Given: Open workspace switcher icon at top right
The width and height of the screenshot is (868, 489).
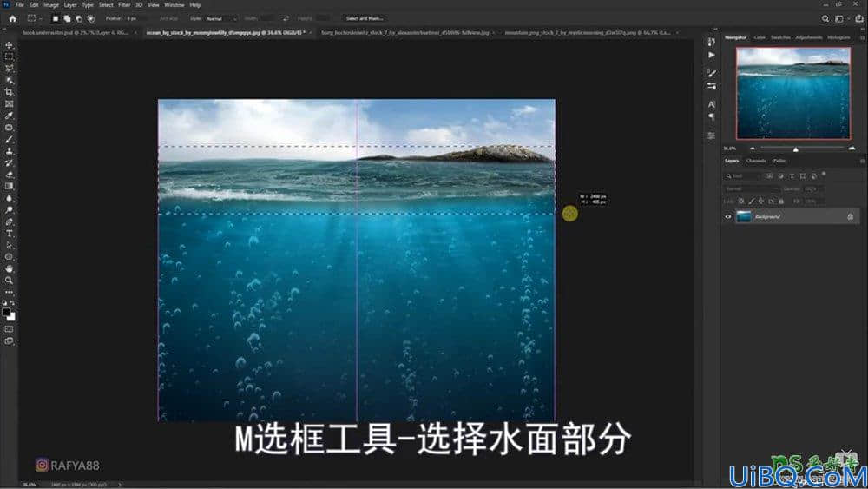Looking at the screenshot, I should [839, 18].
